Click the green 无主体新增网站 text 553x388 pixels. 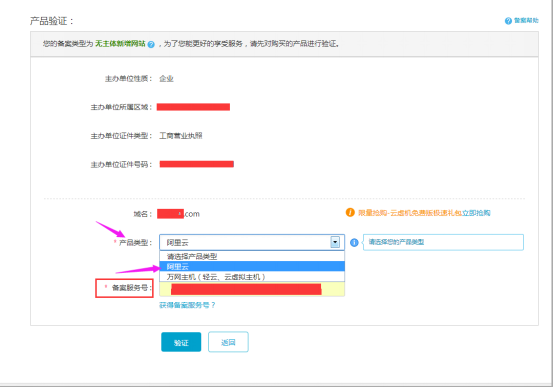[120, 44]
